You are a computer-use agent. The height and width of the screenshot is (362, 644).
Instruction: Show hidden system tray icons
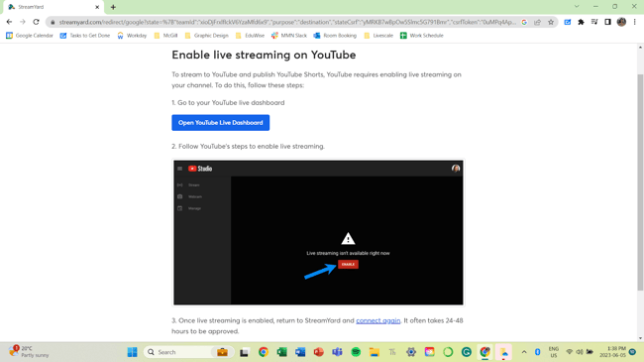click(524, 352)
